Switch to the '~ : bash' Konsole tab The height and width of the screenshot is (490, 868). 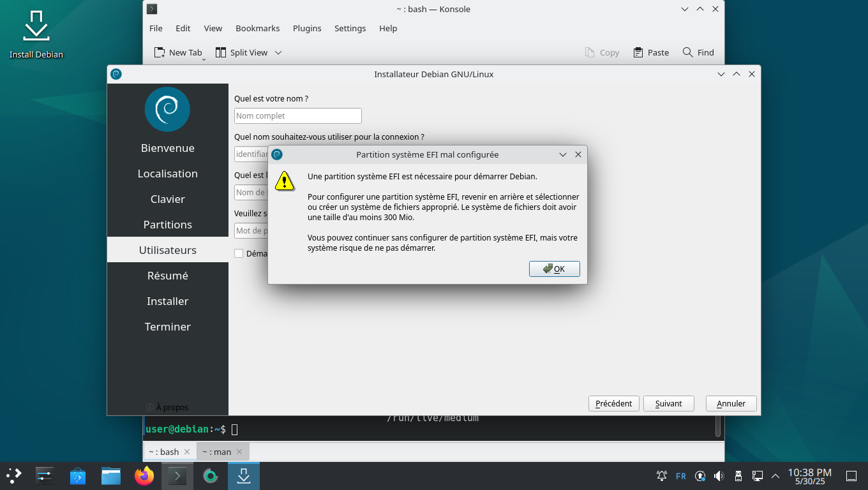coord(170,452)
